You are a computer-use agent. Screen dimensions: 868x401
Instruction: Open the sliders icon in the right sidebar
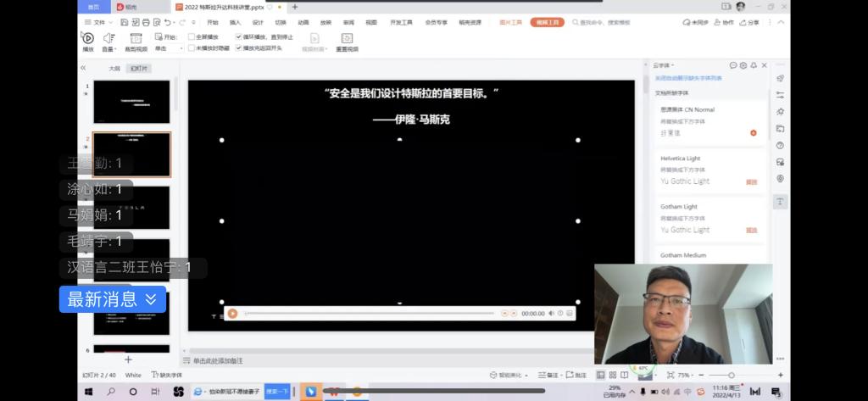[781, 95]
